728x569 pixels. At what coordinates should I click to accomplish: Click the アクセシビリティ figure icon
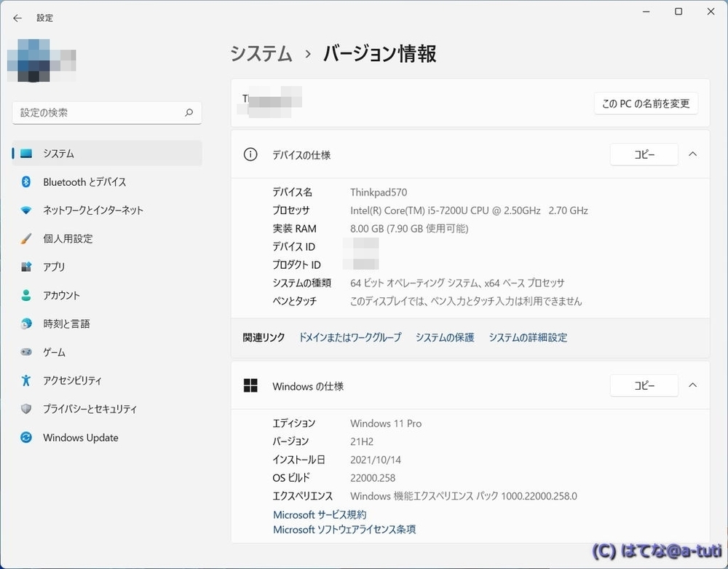point(26,380)
